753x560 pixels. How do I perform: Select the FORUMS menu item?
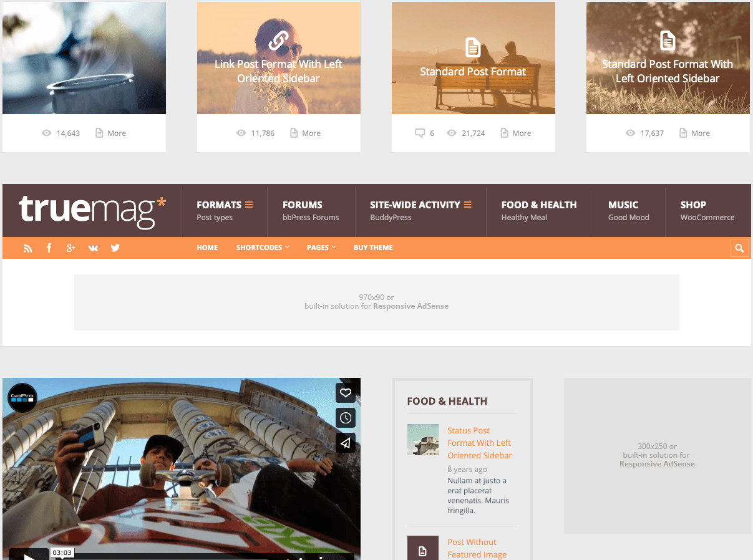pos(303,205)
